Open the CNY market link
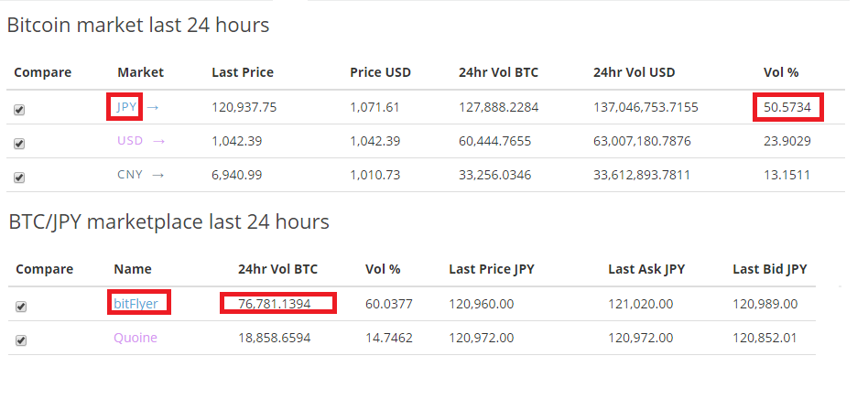 click(130, 174)
